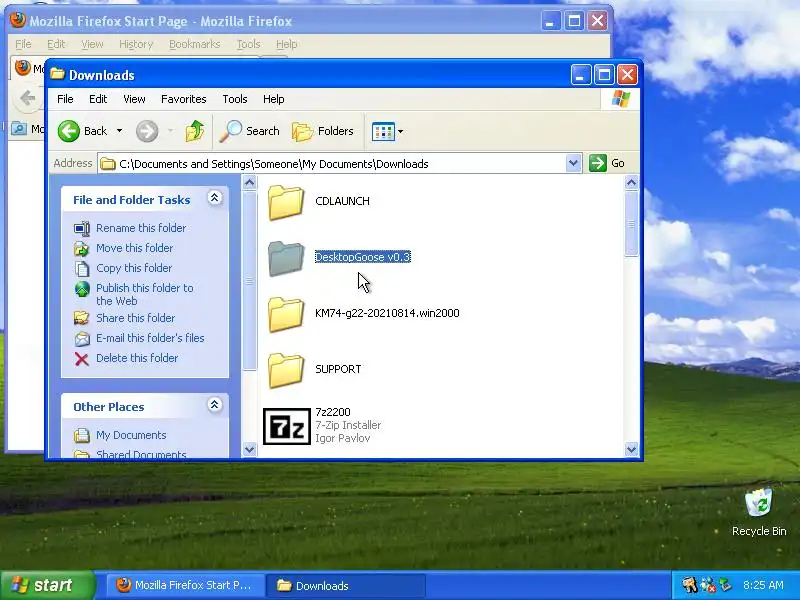Screen dimensions: 800x600
Task: Click Delete this folder link
Action: 137,358
